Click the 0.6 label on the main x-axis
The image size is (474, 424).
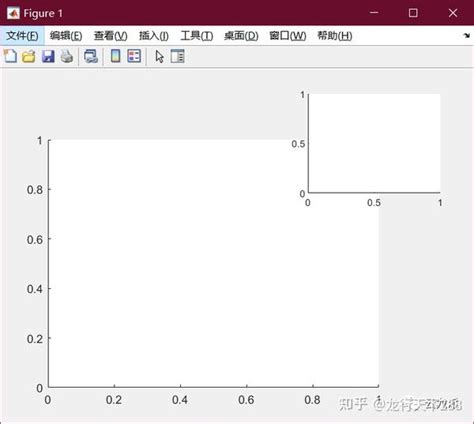pyautogui.click(x=246, y=400)
